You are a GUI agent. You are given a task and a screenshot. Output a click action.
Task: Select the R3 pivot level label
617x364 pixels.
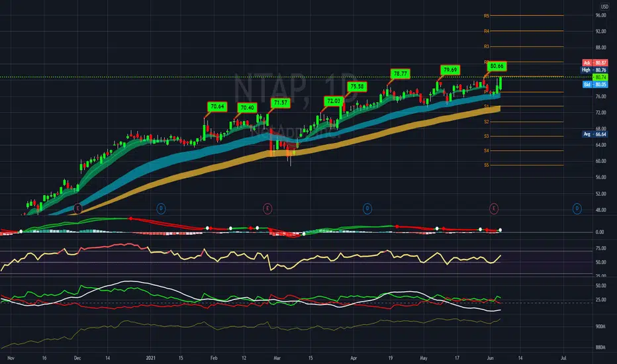click(x=487, y=46)
